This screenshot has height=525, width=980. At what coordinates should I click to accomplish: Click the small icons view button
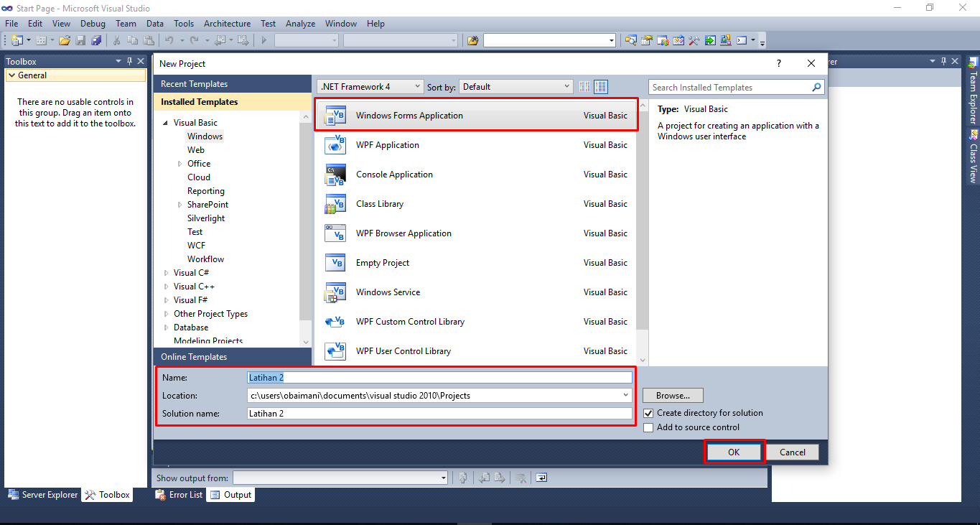coord(585,87)
